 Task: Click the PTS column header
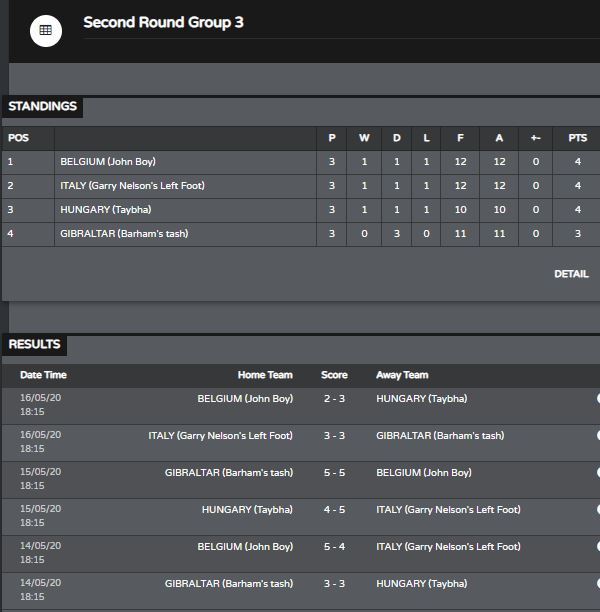(x=577, y=138)
